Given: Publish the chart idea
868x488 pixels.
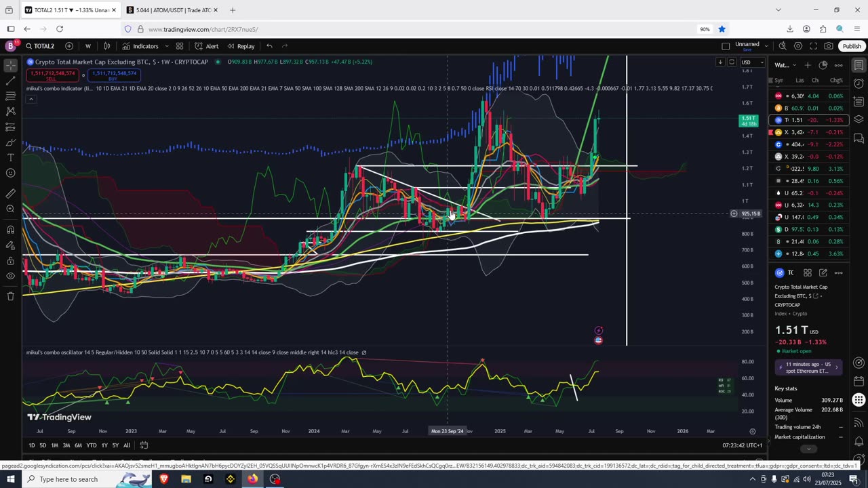Looking at the screenshot, I should 852,46.
